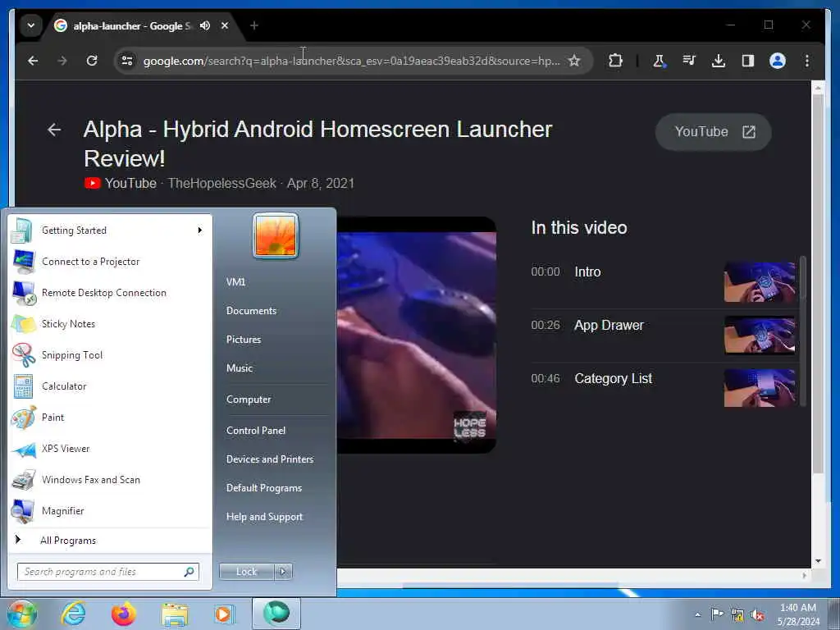The image size is (840, 630).
Task: Go back in Chrome browser history
Action: (x=33, y=61)
